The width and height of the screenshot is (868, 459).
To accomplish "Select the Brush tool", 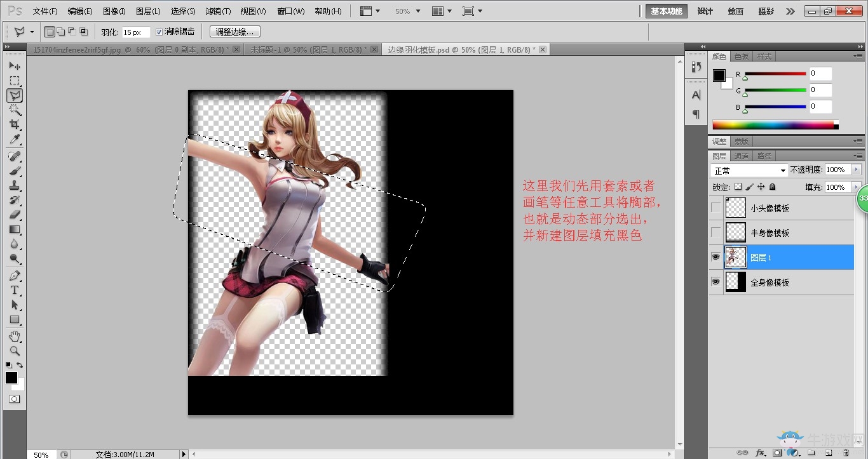I will click(x=15, y=171).
